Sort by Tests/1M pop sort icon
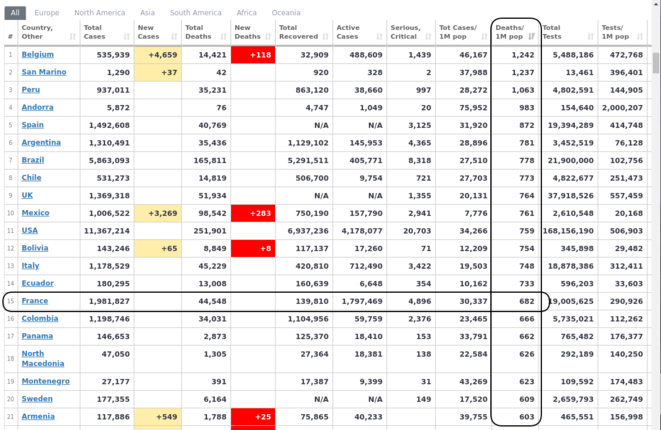The width and height of the screenshot is (661, 430). (640, 37)
